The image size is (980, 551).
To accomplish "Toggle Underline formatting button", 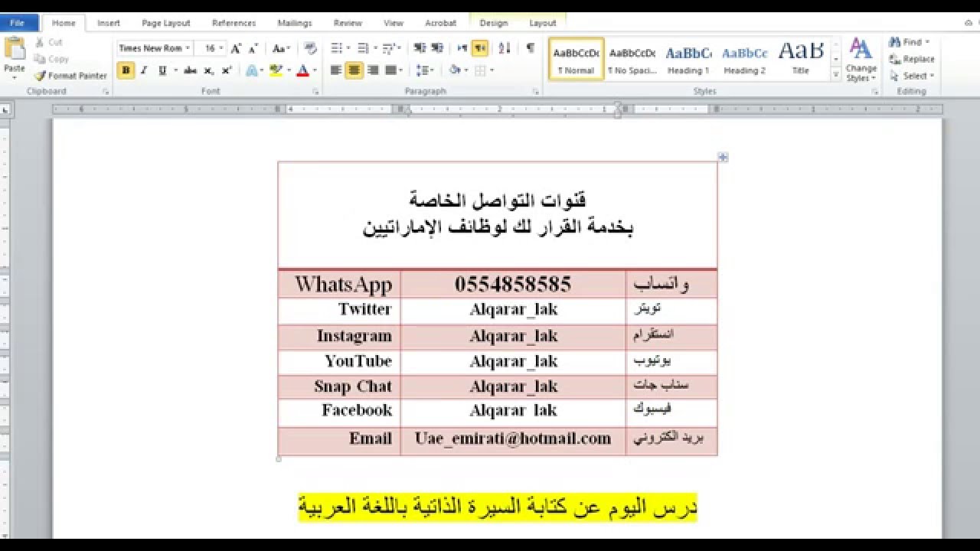I will tap(162, 70).
